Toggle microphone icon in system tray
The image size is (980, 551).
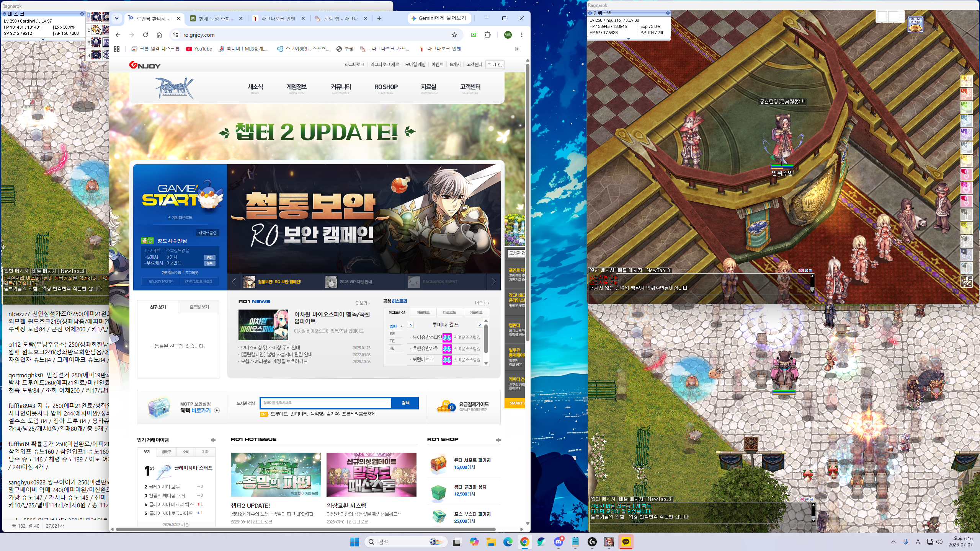906,542
